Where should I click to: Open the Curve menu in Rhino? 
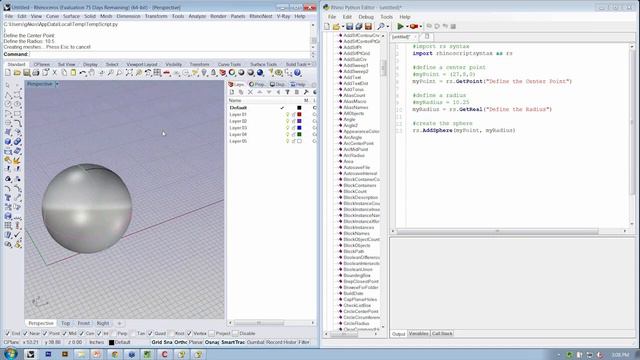click(52, 16)
